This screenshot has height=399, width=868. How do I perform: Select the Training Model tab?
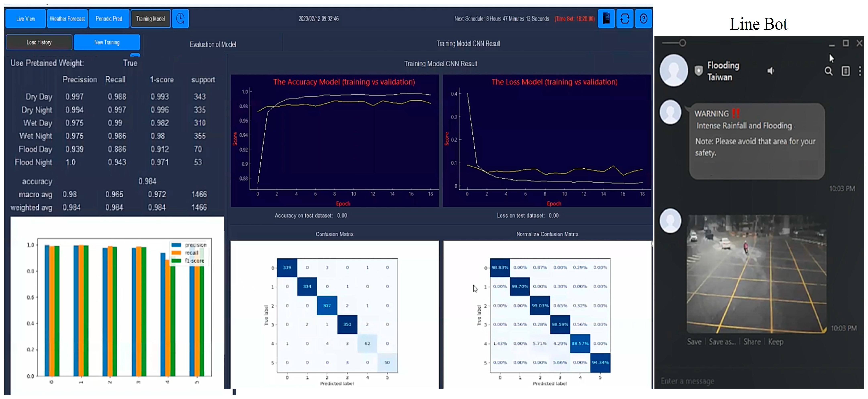point(150,18)
